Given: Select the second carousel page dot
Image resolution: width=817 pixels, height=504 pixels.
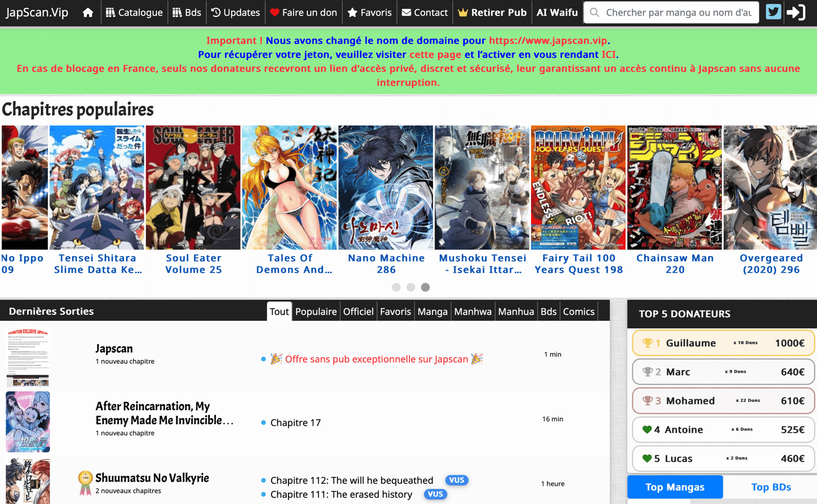Looking at the screenshot, I should (x=411, y=287).
